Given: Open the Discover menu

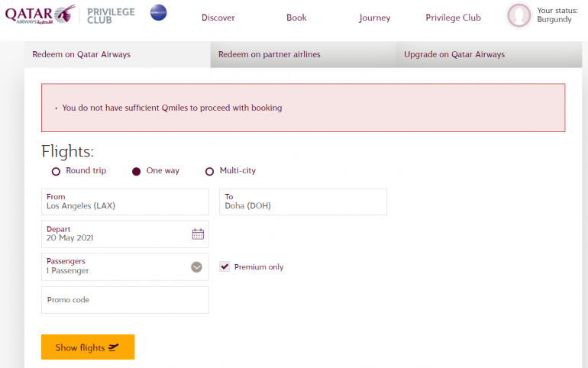Looking at the screenshot, I should point(218,18).
